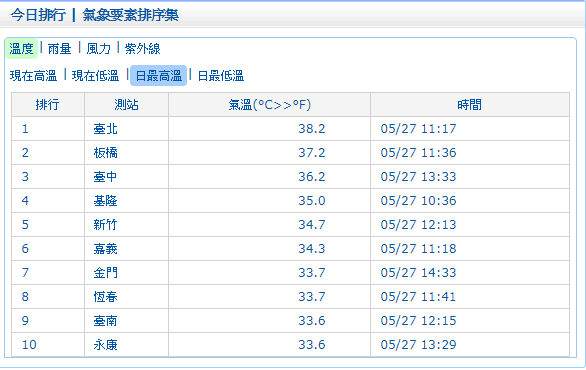This screenshot has width=586, height=370.
Task: Click the 今日排行 title text
Action: pos(38,15)
